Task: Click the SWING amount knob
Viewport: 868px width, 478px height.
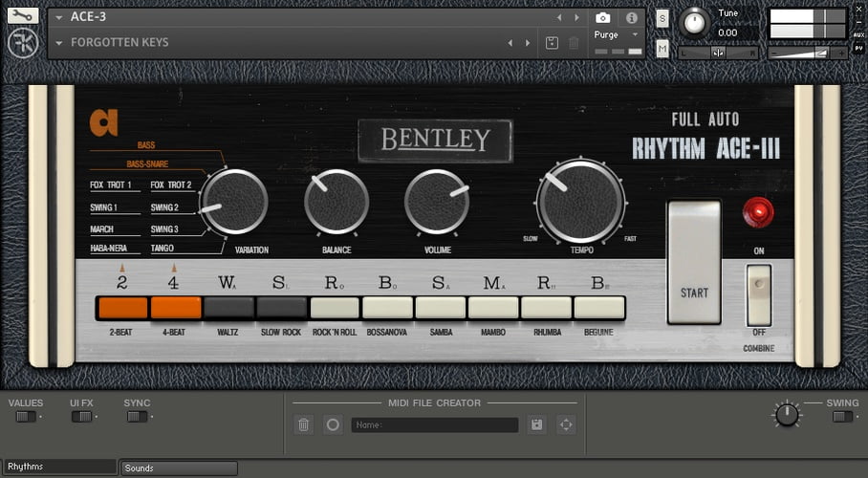Action: click(786, 414)
